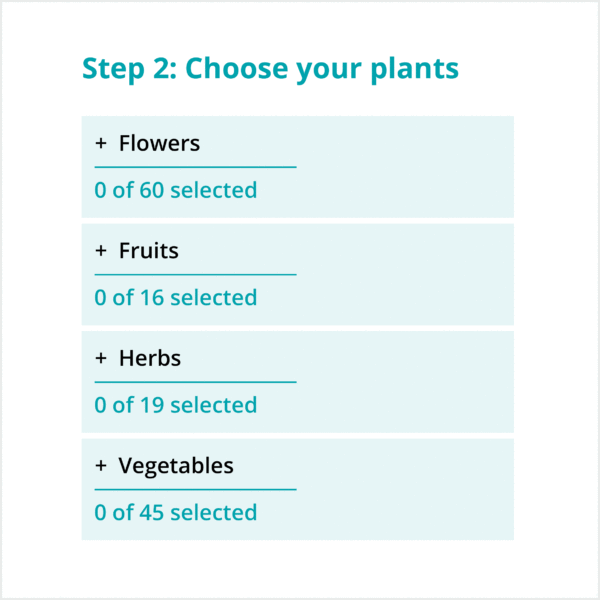This screenshot has width=600, height=600.
Task: Open the Herbs category label
Action: [149, 358]
